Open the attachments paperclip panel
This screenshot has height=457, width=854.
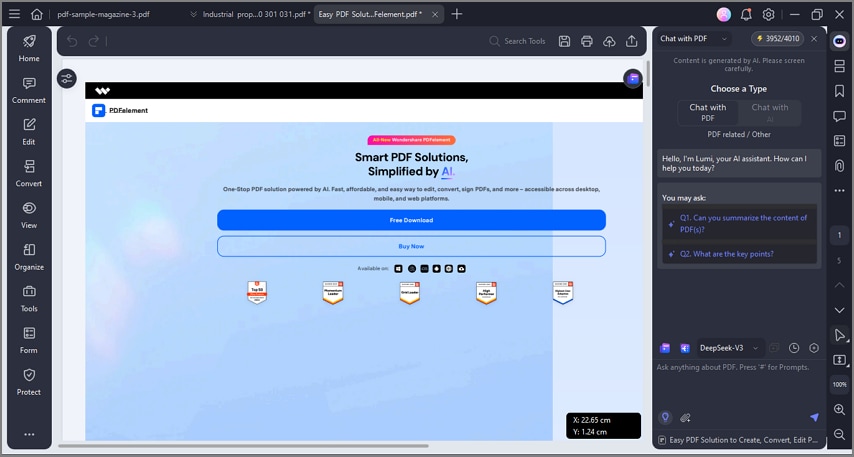[x=839, y=166]
